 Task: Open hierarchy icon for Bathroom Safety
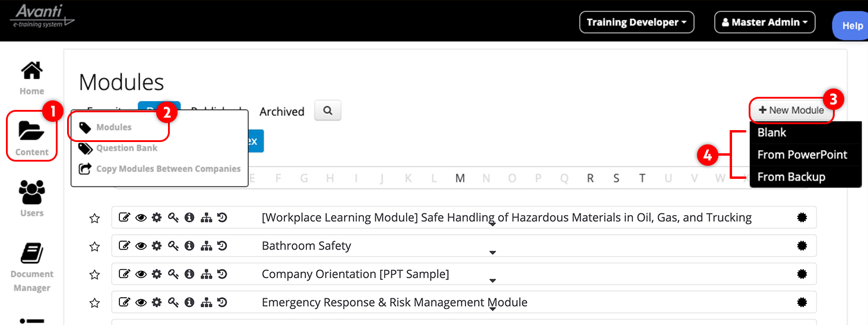coord(206,246)
